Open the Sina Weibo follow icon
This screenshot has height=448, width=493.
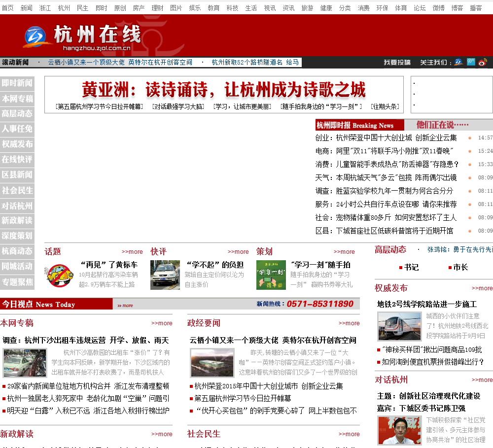click(483, 62)
